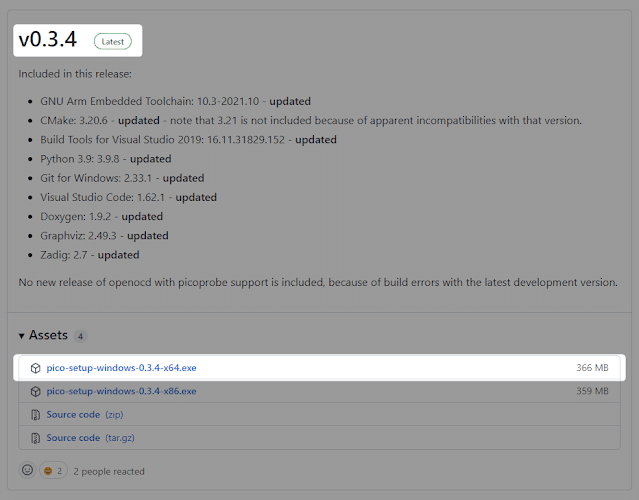This screenshot has width=639, height=500.
Task: Open the v0.3.4 release title
Action: point(48,40)
